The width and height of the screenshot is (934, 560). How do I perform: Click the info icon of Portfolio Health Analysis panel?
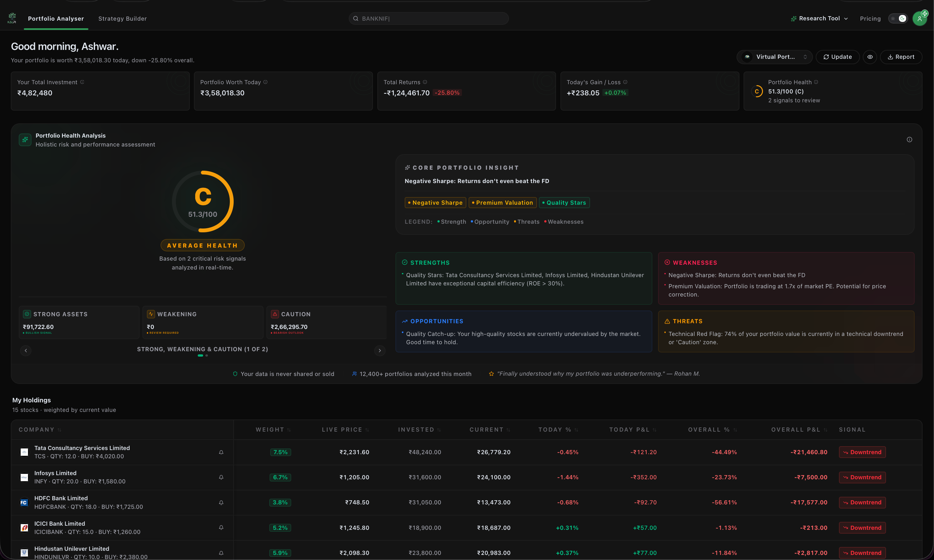910,140
